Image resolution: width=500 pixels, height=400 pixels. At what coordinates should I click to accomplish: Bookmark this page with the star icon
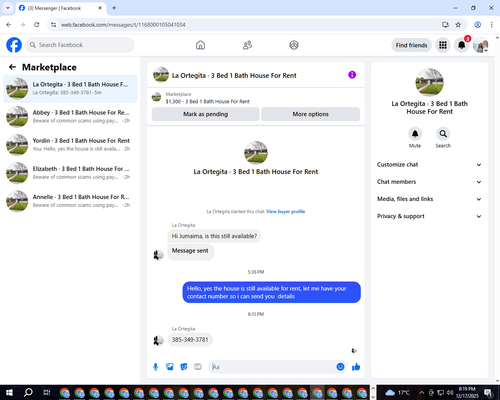point(458,25)
